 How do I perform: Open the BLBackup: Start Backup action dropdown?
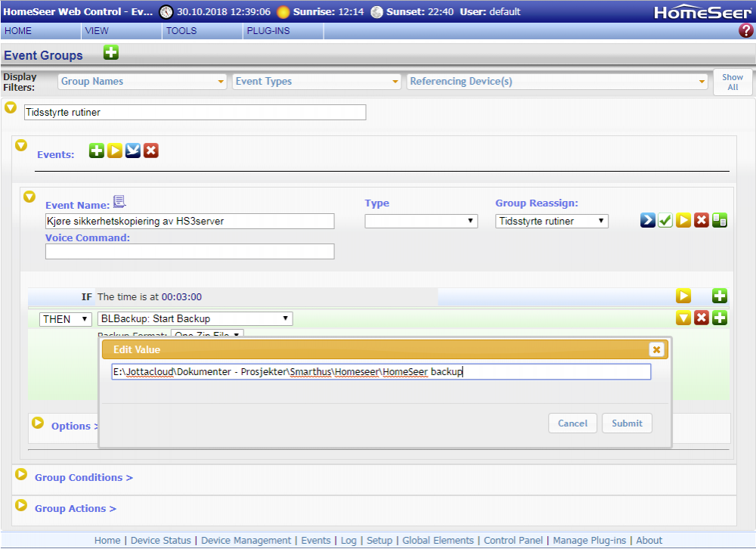(195, 319)
